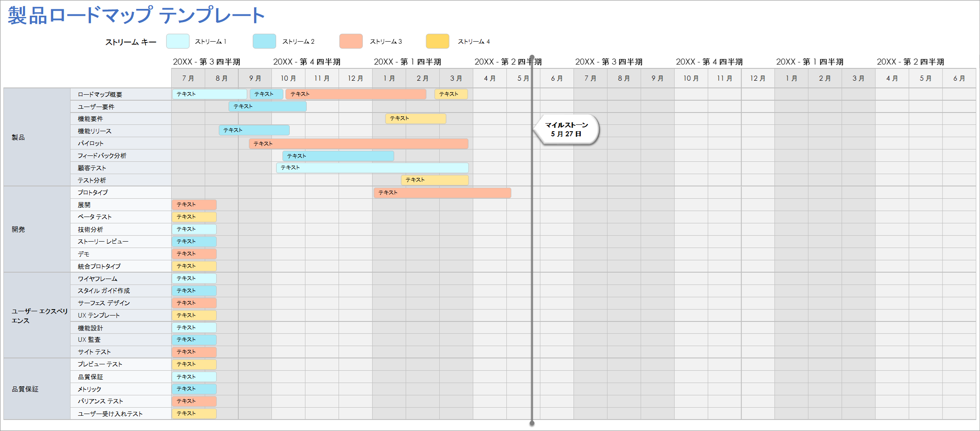Select the 製品 category cell
The width and height of the screenshot is (980, 431).
tap(37, 137)
